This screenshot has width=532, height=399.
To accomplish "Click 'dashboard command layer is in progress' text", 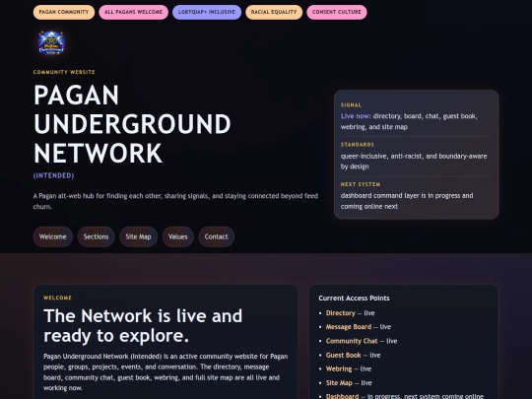I will [x=407, y=201].
